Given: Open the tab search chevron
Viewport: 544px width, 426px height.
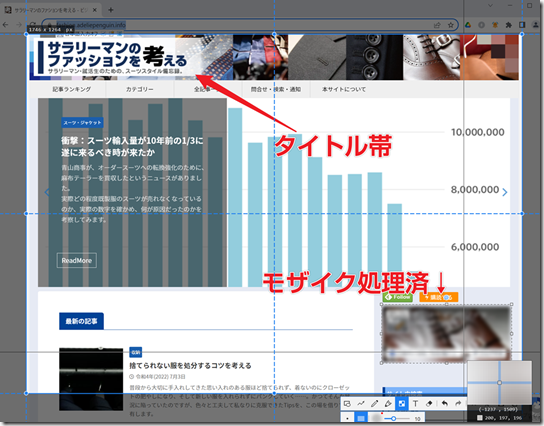Looking at the screenshot, I should click(490, 6).
